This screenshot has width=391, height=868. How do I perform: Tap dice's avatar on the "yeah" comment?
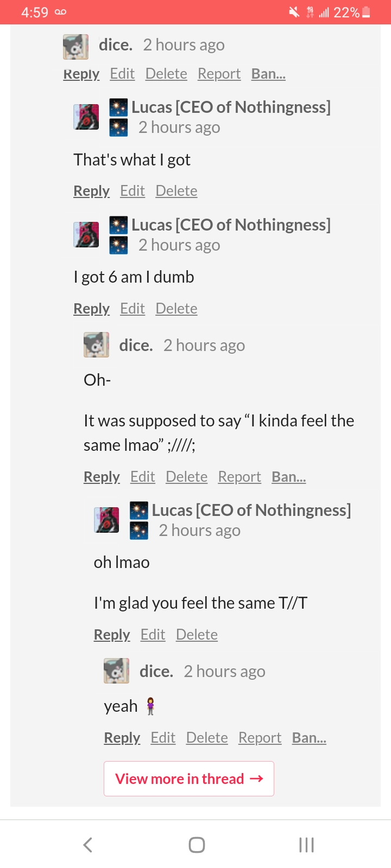click(116, 671)
